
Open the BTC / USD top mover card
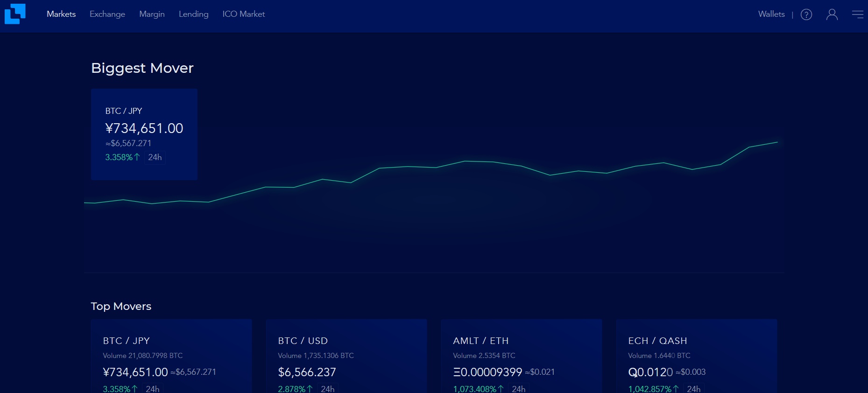click(x=346, y=356)
